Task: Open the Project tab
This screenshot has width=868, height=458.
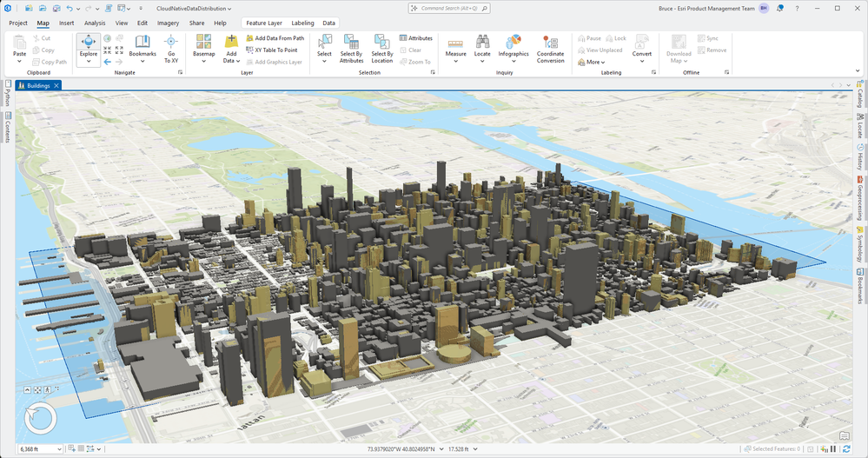Action: [18, 23]
